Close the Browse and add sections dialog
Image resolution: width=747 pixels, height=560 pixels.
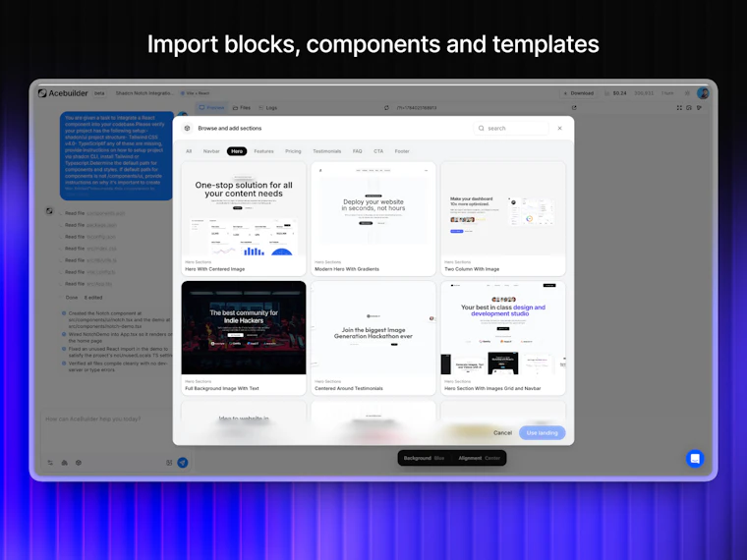click(x=560, y=128)
